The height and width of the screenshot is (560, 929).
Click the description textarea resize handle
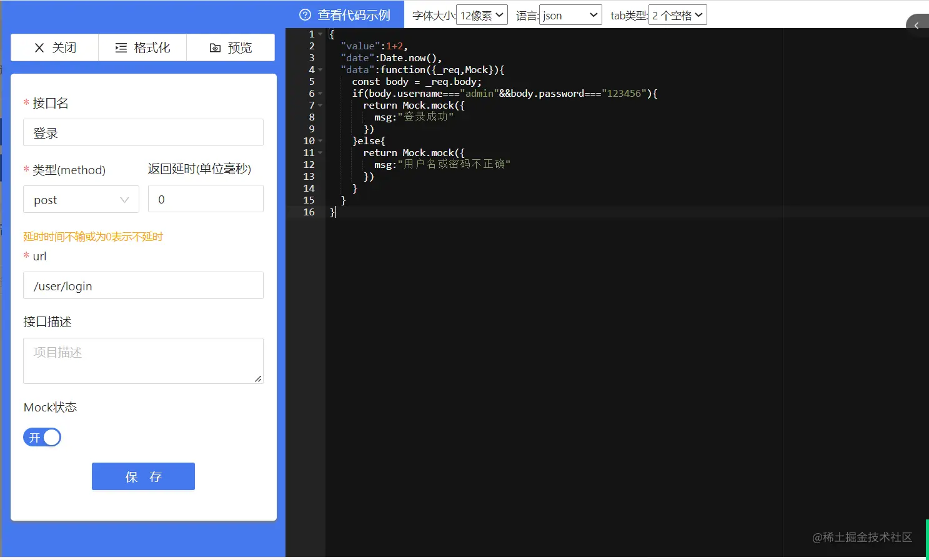[258, 379]
